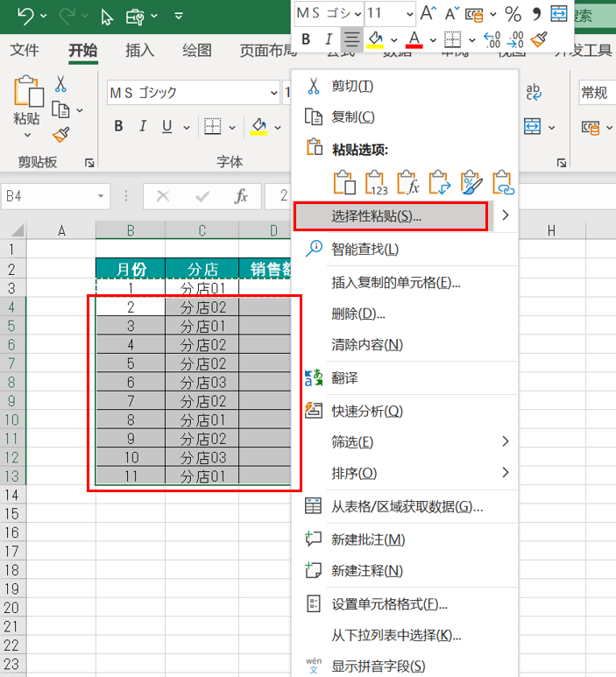Click the Insert Function fx icon
Screen dimensions: 616x677
point(241,196)
